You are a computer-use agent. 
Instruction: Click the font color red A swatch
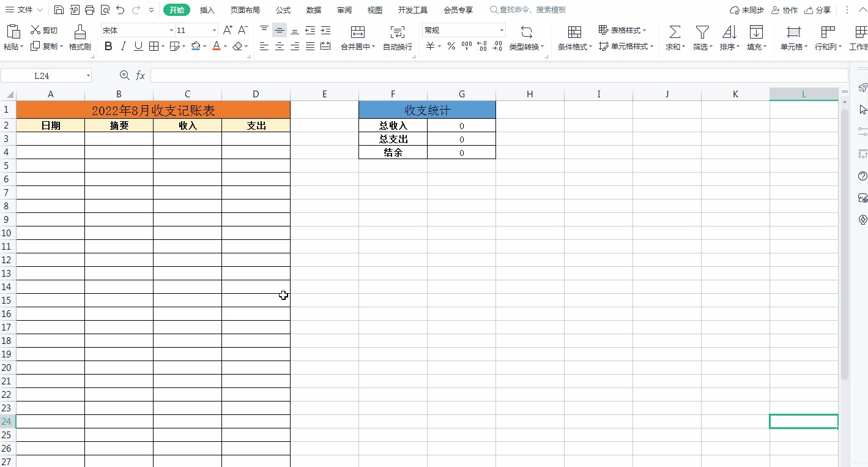click(x=216, y=47)
